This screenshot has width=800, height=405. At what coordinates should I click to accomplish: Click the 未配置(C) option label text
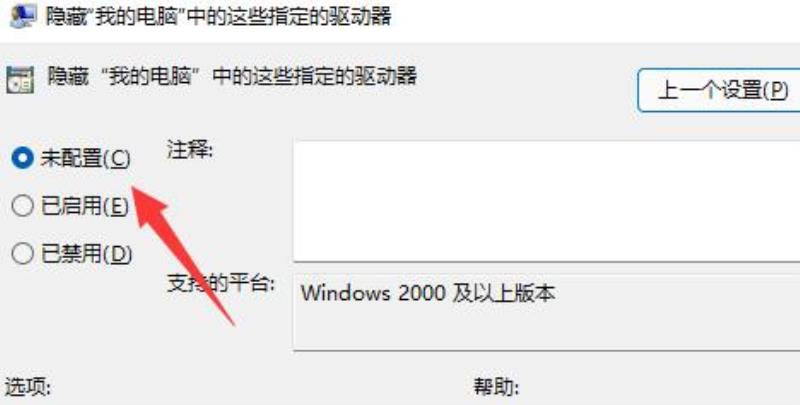[x=86, y=159]
